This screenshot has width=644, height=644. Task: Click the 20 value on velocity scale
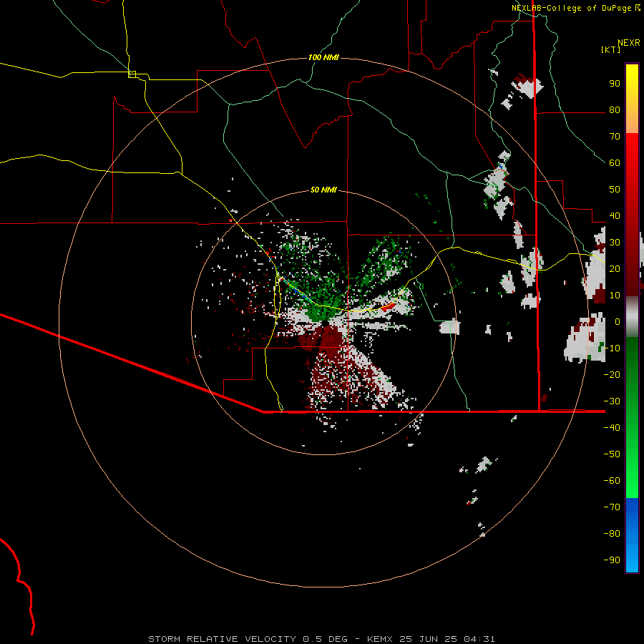pos(615,268)
